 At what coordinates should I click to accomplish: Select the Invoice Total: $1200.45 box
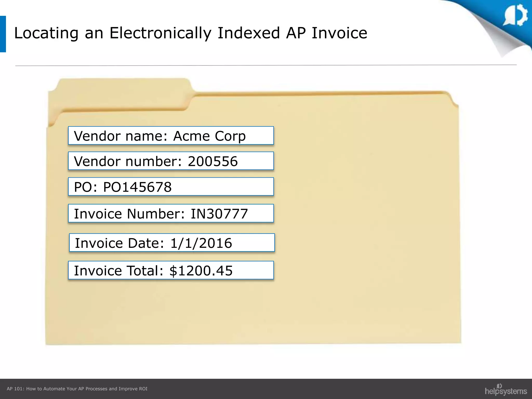(171, 270)
